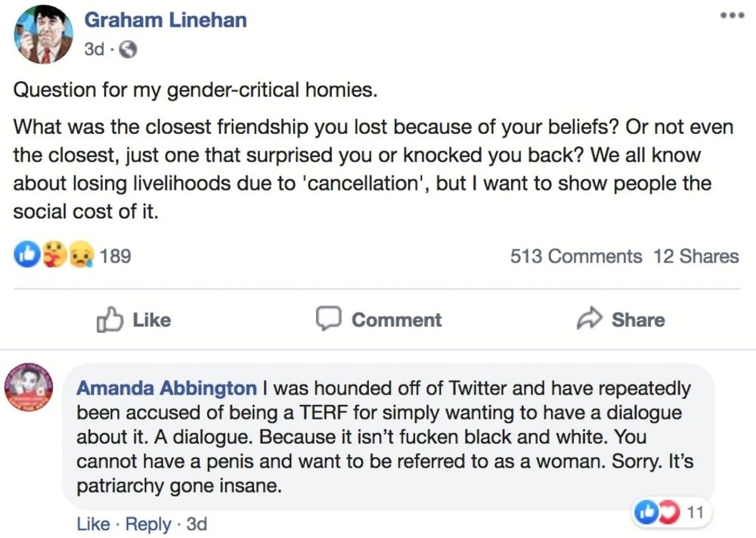Screen dimensions: 756x538
Task: Open the 513 Comments list
Action: (576, 257)
